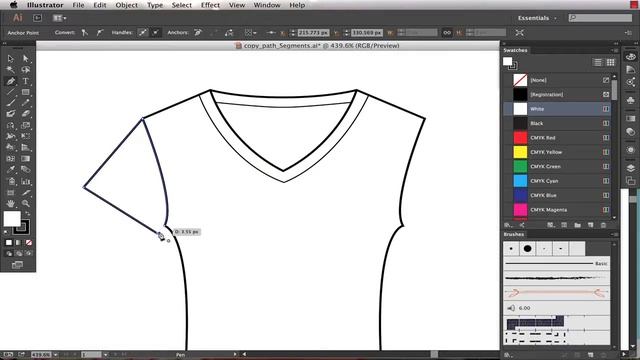Remove selected anchor points
Screen dimensions: 640x360
pos(198,33)
